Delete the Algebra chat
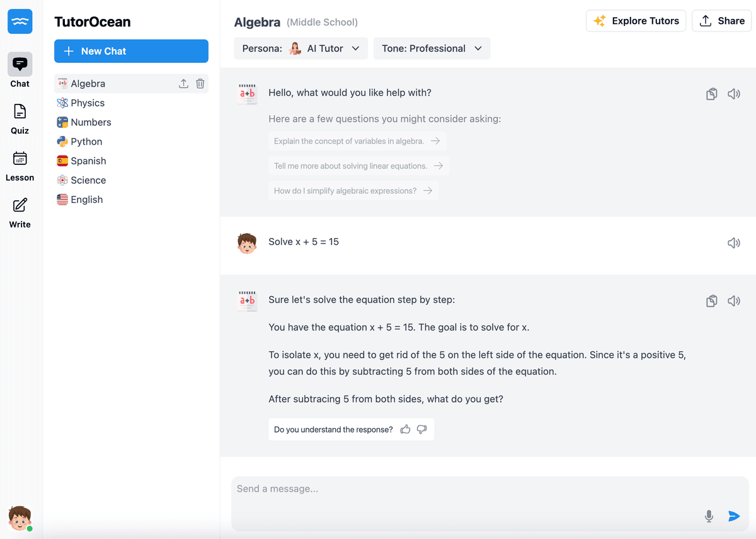Image resolution: width=756 pixels, height=539 pixels. click(x=200, y=82)
